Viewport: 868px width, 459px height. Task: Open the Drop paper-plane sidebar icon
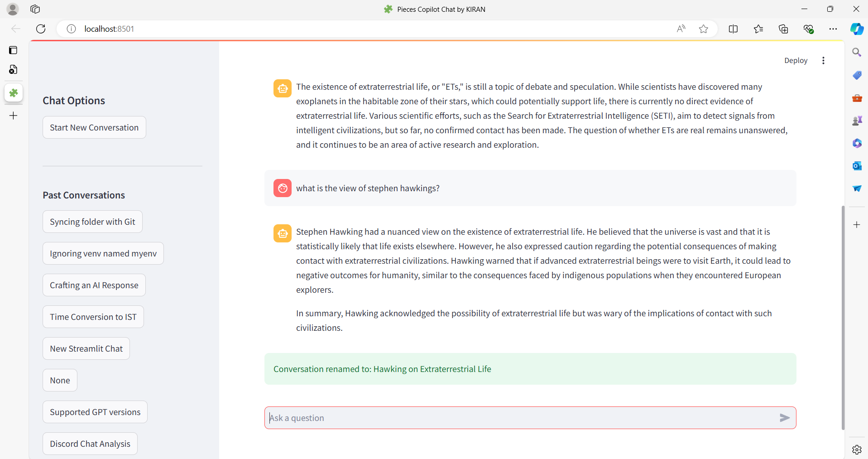(857, 188)
